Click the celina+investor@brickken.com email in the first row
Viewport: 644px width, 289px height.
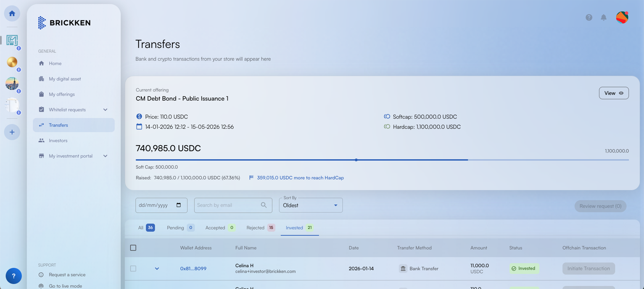click(265, 271)
